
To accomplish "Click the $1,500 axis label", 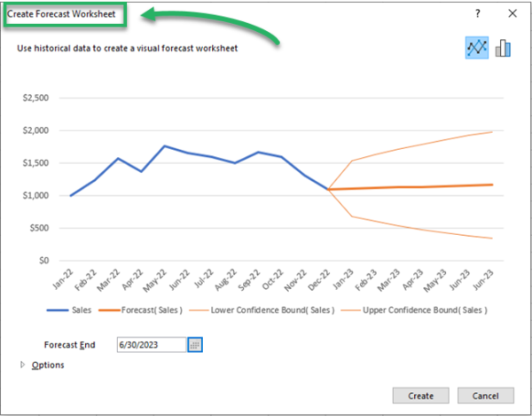I will [35, 163].
